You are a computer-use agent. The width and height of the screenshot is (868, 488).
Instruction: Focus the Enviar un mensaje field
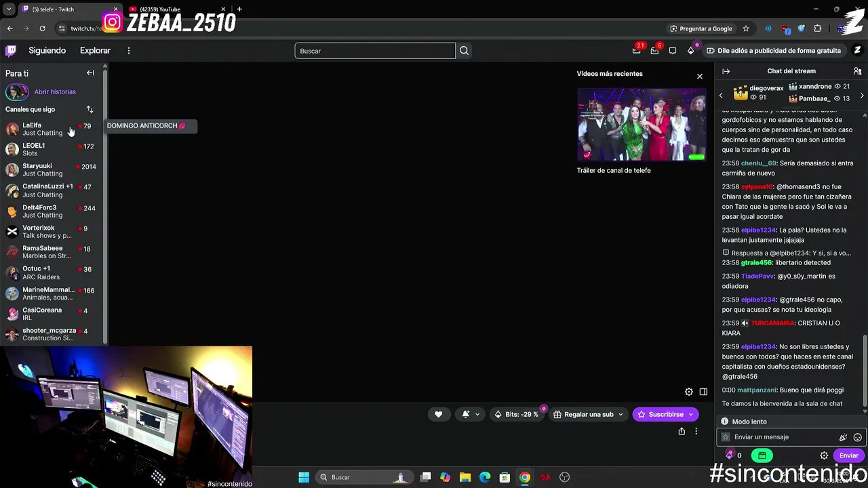(x=791, y=437)
